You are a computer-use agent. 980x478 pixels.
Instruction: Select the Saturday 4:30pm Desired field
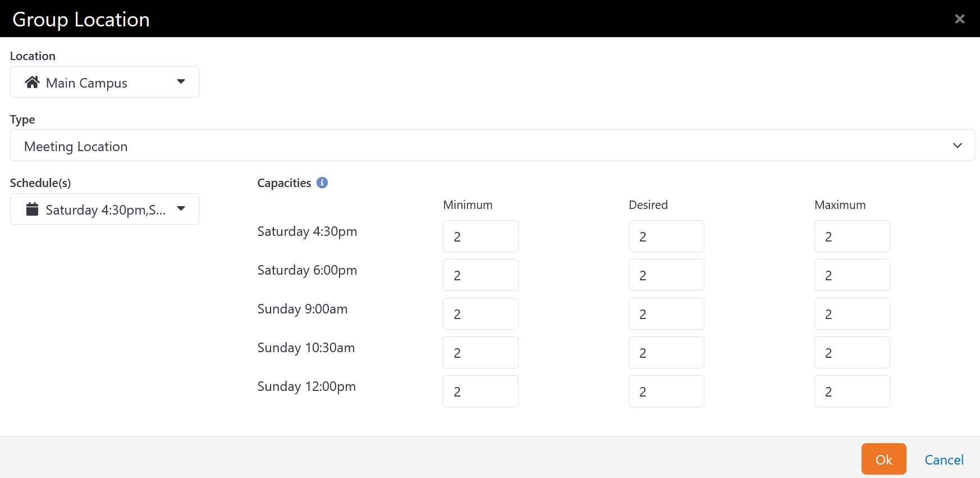(666, 236)
